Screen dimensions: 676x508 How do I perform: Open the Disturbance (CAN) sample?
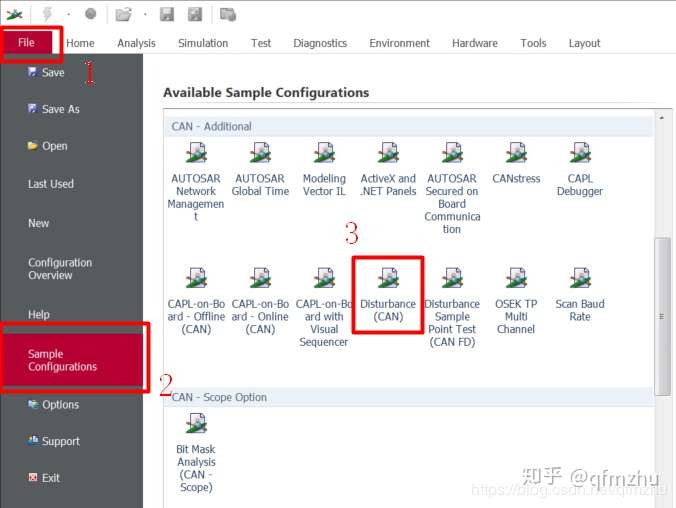pos(388,295)
